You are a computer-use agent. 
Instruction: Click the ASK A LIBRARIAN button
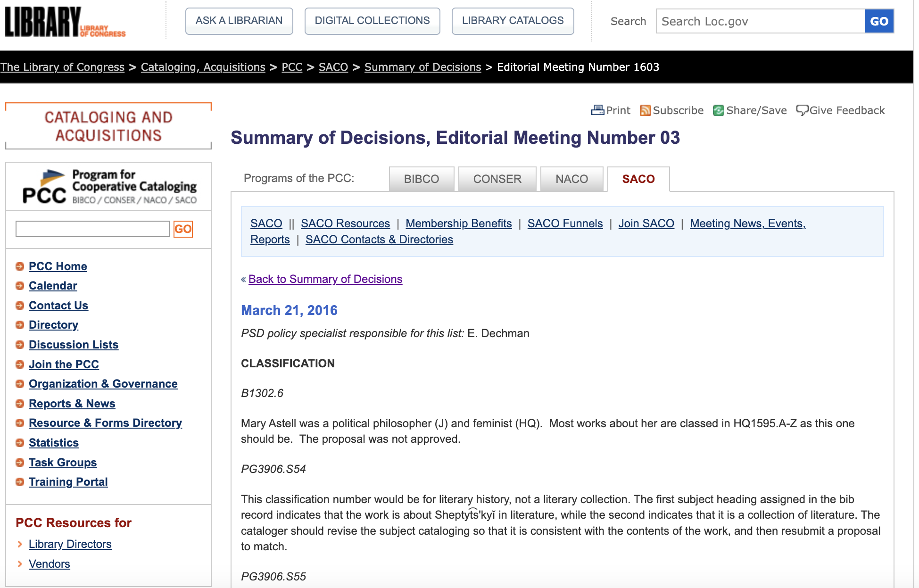coord(239,21)
